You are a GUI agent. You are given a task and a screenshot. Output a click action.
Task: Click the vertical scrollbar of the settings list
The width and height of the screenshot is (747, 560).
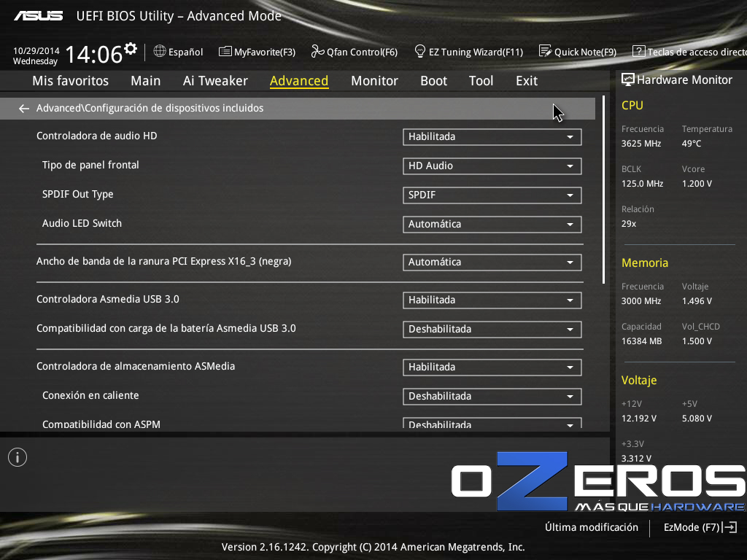[x=603, y=190]
